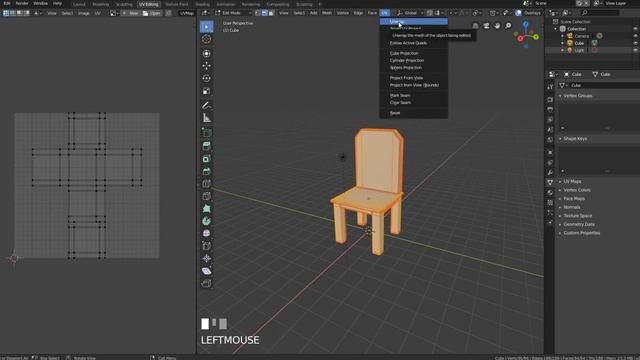Hide the Camera object in outliner
This screenshot has height=360, width=640.
[636, 36]
